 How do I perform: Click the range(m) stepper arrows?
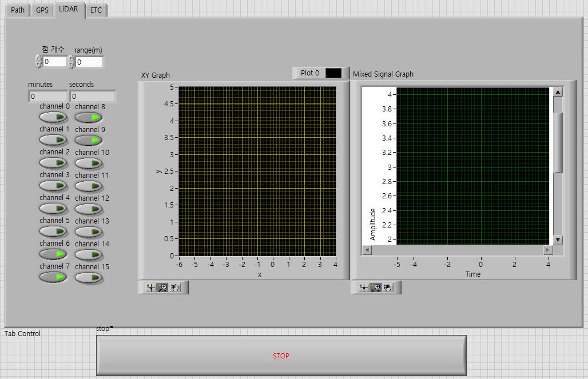click(71, 62)
